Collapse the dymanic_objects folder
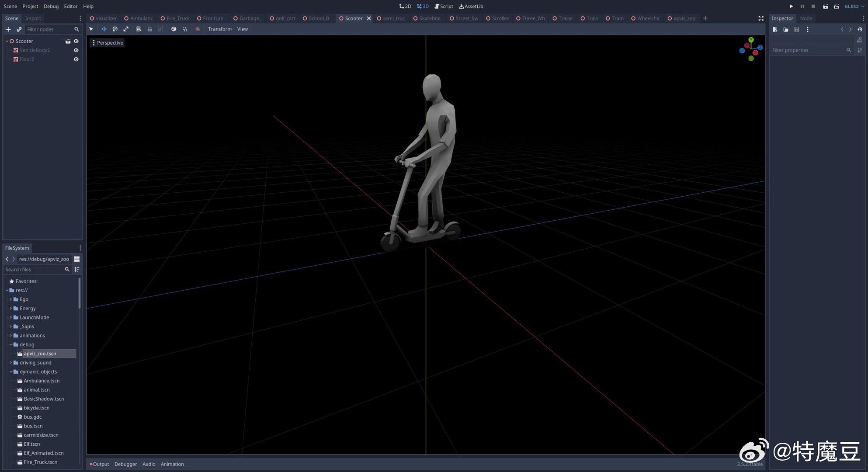The width and height of the screenshot is (868, 472). pos(11,372)
